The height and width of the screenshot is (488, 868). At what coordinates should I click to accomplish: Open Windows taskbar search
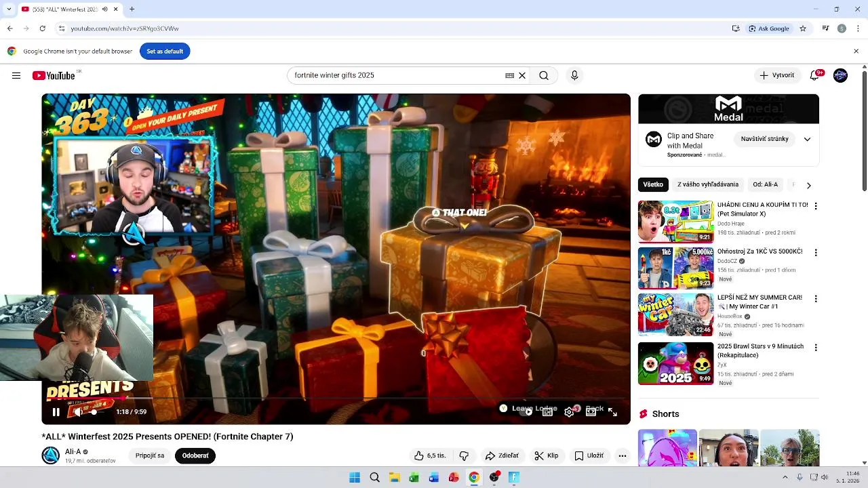pos(374,477)
